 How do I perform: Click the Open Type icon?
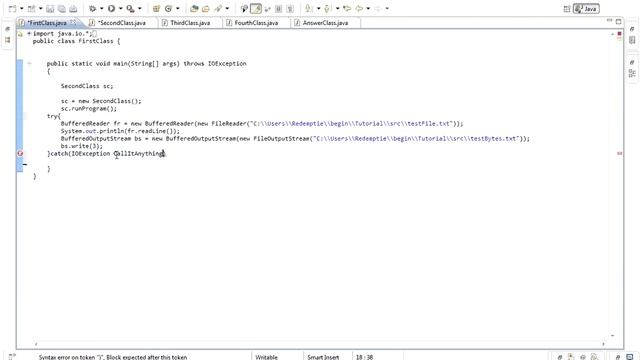click(x=194, y=9)
